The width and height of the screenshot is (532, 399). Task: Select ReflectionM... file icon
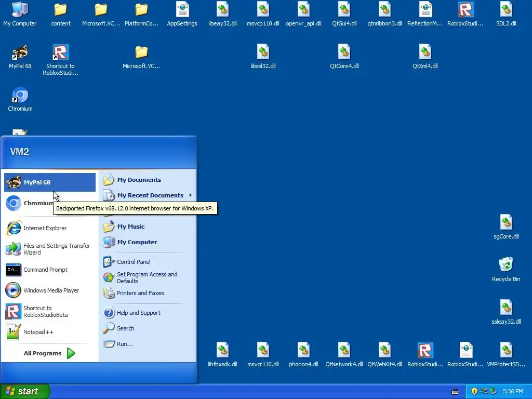(425, 14)
